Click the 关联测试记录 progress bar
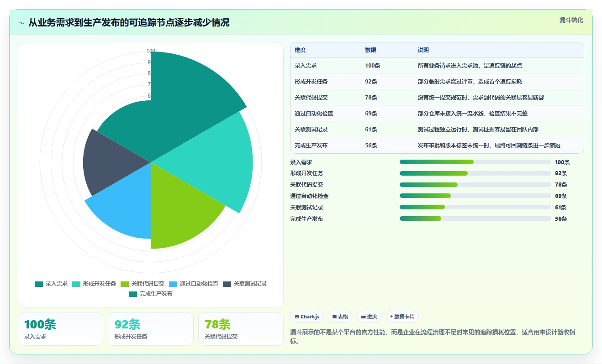 click(x=475, y=208)
